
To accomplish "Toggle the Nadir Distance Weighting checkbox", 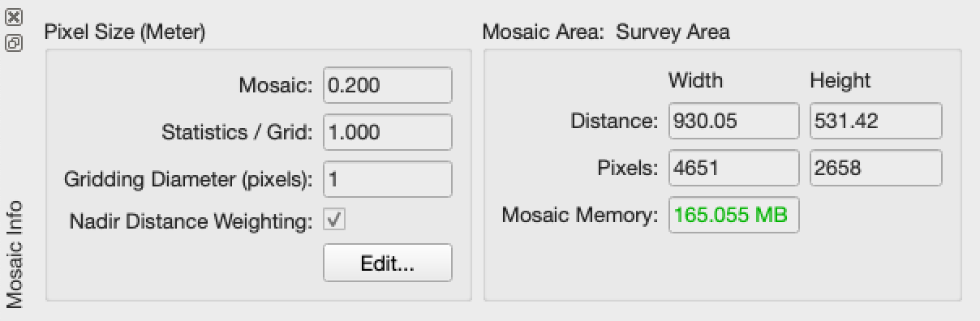I will (334, 219).
